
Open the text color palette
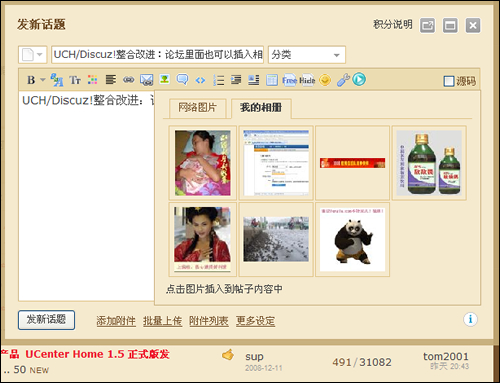92,80
